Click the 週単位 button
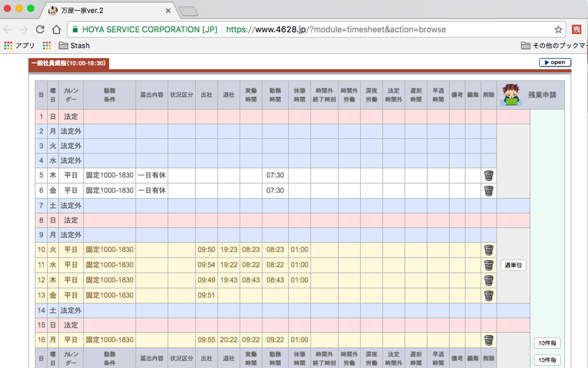The width and height of the screenshot is (588, 368). (513, 265)
